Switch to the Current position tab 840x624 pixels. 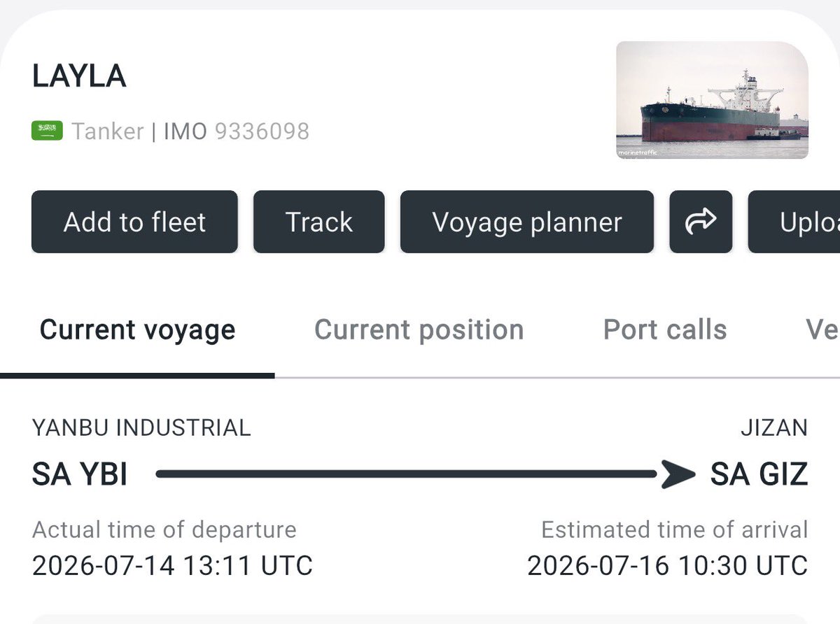[419, 329]
